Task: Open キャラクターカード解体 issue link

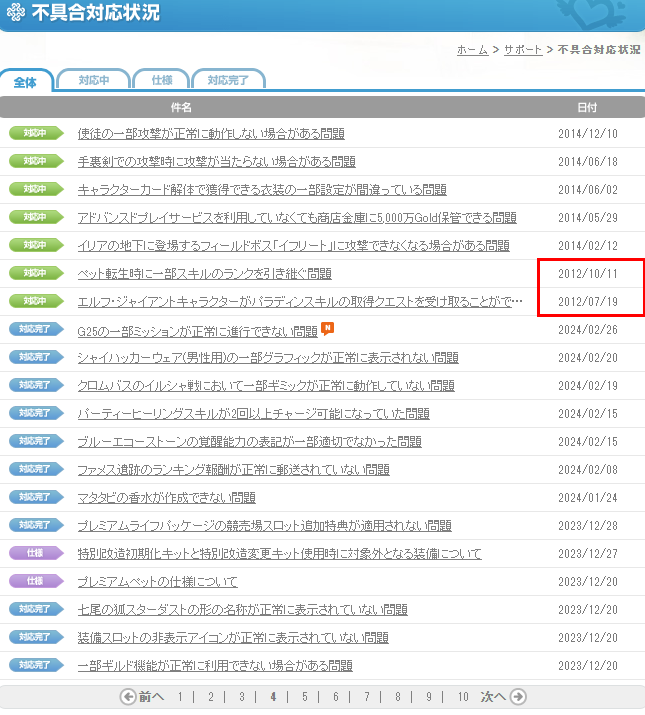Action: click(x=262, y=189)
